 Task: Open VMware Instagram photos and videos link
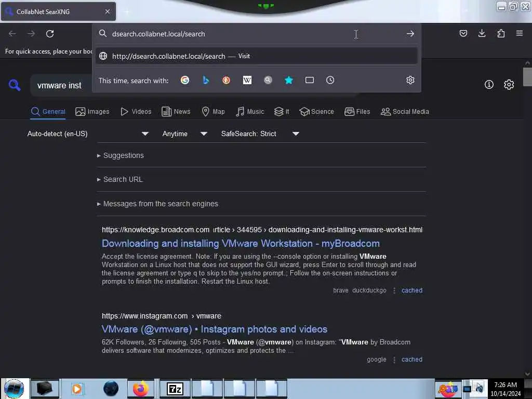pos(215,329)
